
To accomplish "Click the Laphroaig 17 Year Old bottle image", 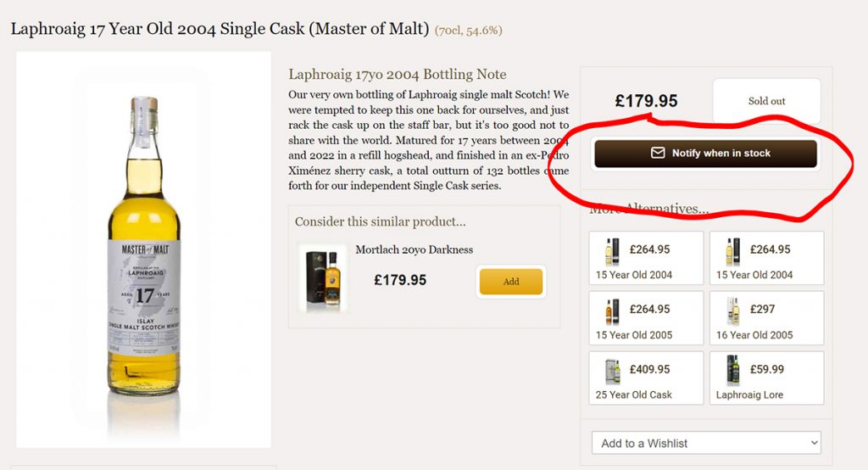I will [144, 250].
